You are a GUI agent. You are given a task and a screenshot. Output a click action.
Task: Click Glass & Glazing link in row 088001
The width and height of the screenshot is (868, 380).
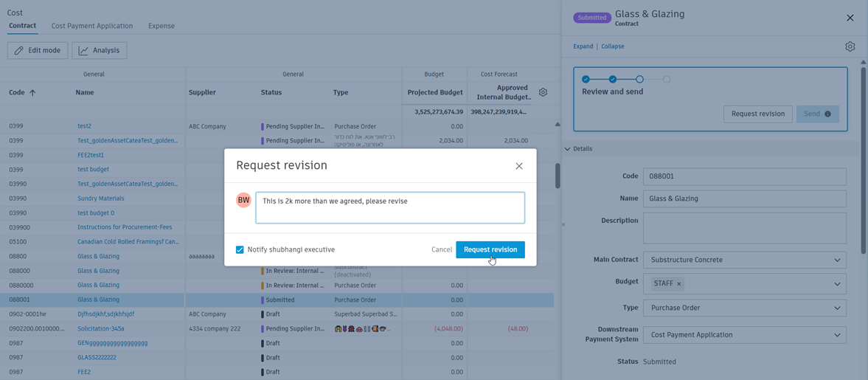[x=99, y=300]
